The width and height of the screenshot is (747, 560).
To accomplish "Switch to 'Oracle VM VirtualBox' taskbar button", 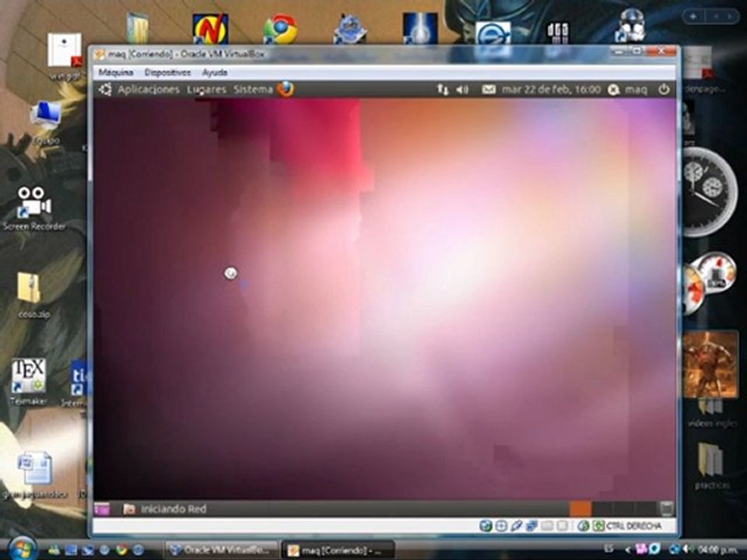I will (221, 550).
